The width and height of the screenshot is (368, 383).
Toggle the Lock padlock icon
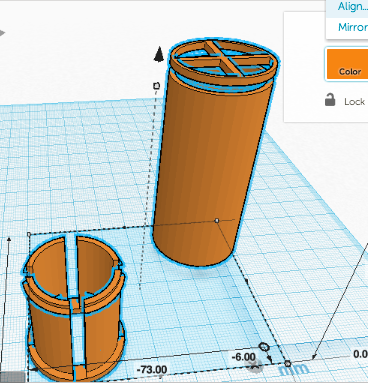tap(330, 100)
